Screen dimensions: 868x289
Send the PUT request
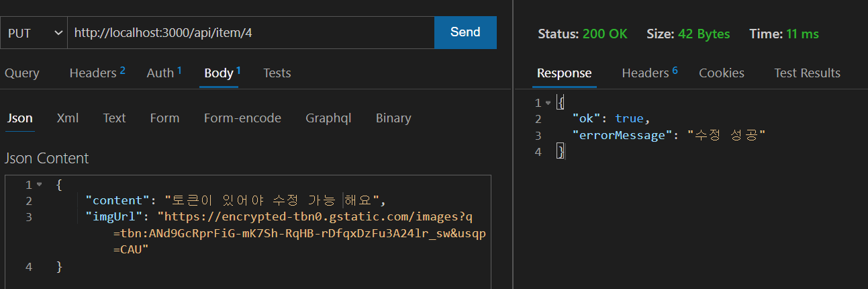pos(465,32)
